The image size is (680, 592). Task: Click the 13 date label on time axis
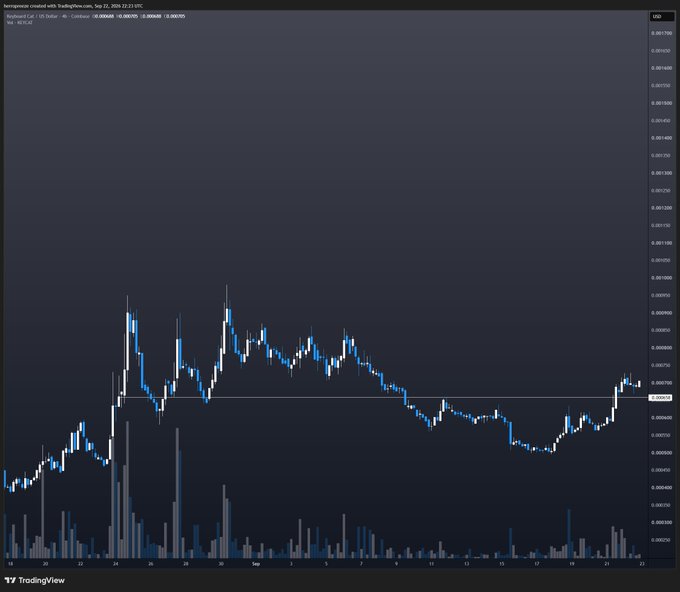(466, 564)
